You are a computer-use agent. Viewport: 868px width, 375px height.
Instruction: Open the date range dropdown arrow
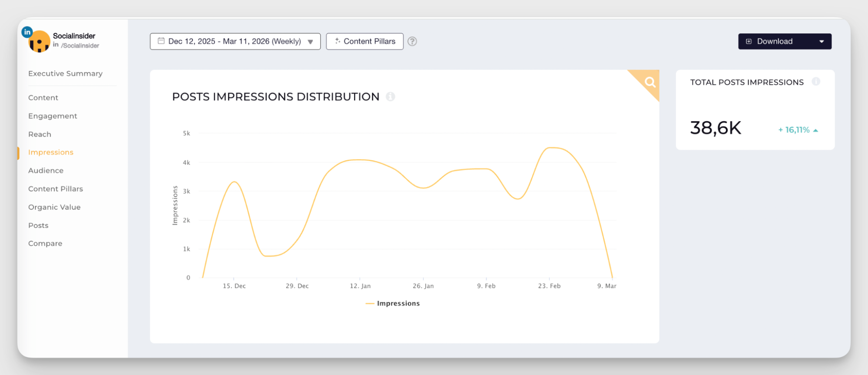(310, 42)
